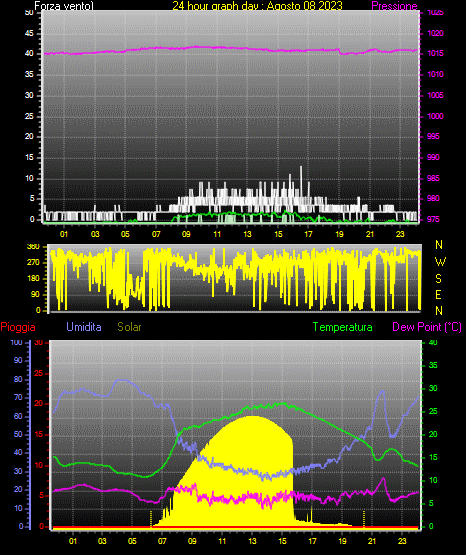
Task: Click the 24 hour graph day title
Action: pos(257,6)
